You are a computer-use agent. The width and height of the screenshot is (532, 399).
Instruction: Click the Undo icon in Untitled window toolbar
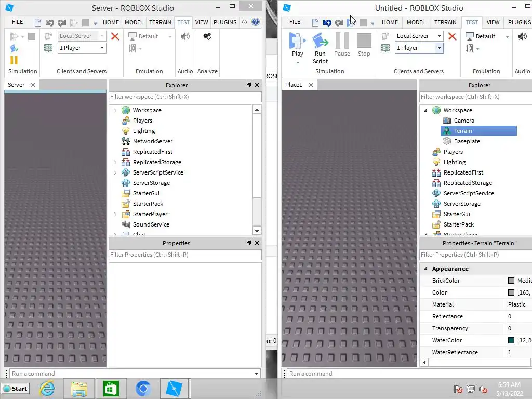coord(327,23)
